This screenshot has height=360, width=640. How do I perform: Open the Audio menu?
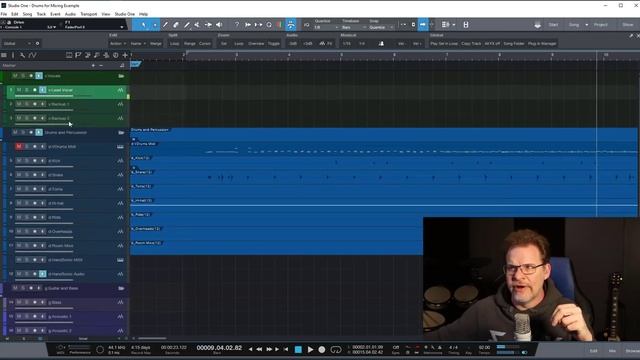point(70,14)
